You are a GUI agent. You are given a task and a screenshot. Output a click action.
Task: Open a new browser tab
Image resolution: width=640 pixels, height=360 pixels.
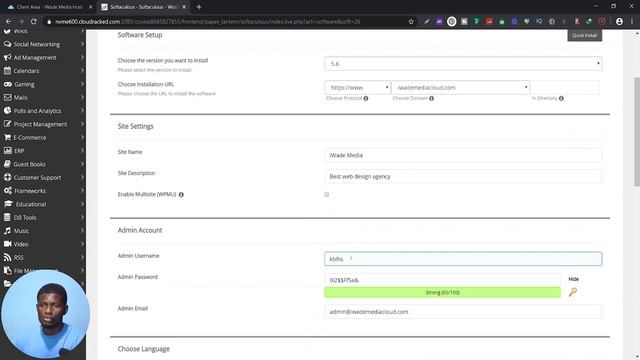click(x=199, y=7)
